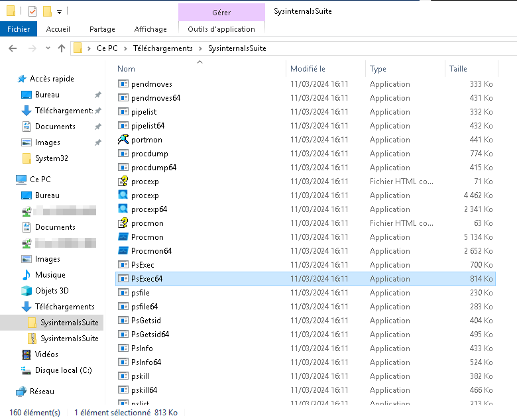
Task: Select the PsGetsid64 file name
Action: pos(150,335)
